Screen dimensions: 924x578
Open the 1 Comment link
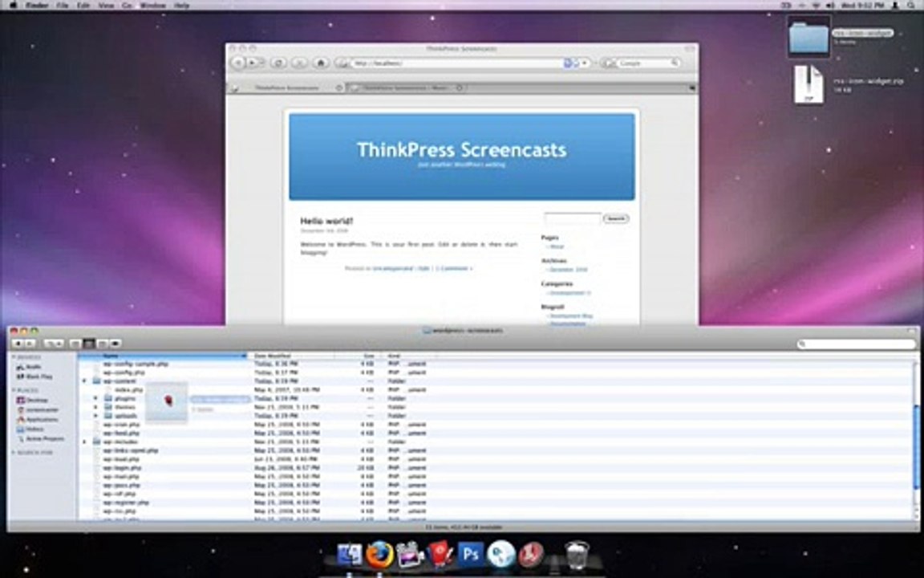pyautogui.click(x=454, y=268)
